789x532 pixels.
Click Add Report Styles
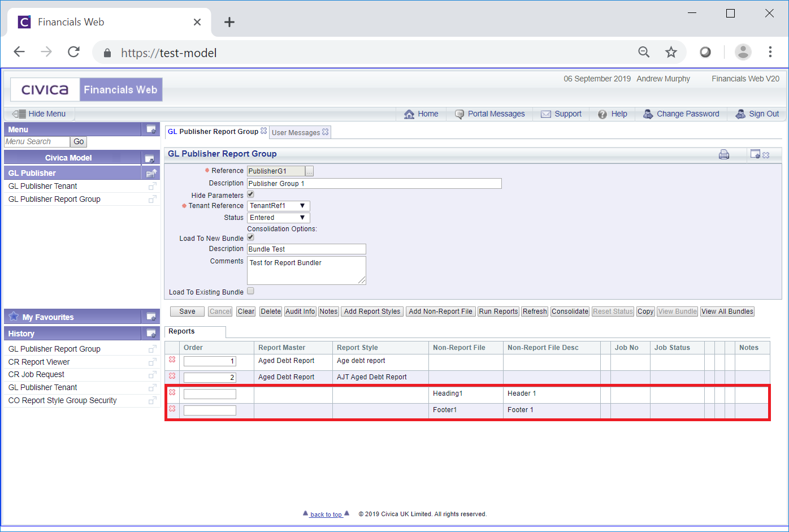(x=372, y=312)
